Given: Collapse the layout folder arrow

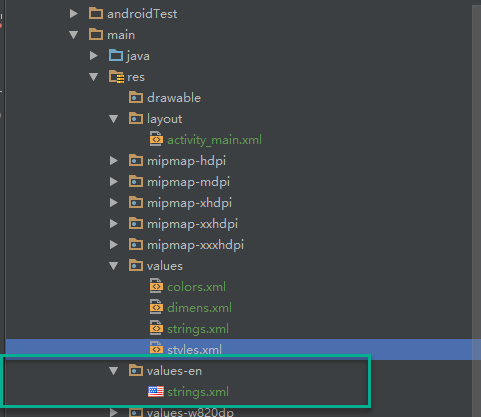Looking at the screenshot, I should (x=114, y=119).
